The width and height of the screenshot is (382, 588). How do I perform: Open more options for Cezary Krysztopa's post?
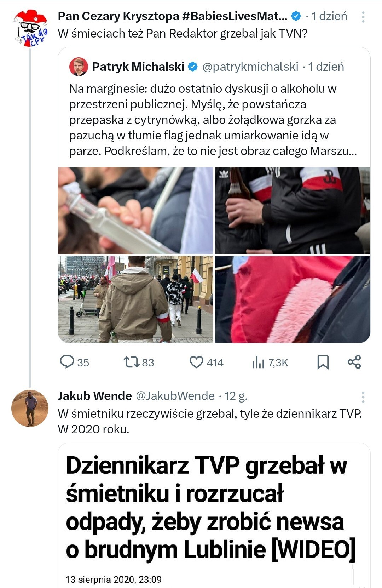363,17
